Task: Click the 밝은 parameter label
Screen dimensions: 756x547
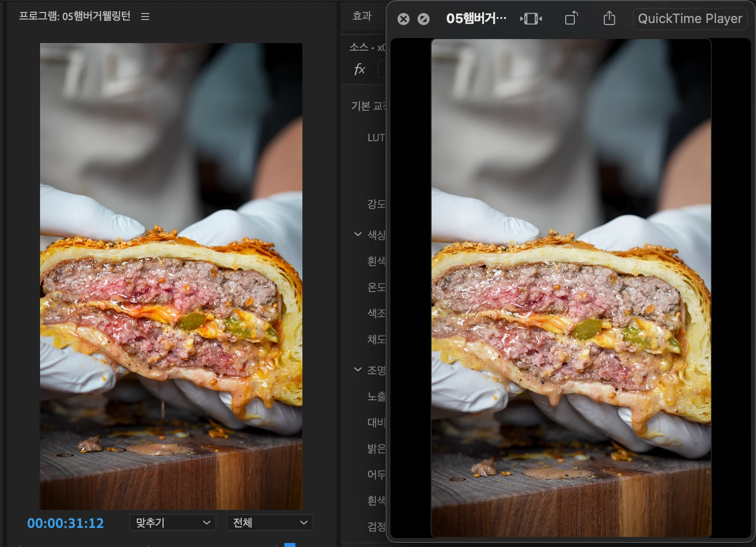Action: tap(376, 448)
